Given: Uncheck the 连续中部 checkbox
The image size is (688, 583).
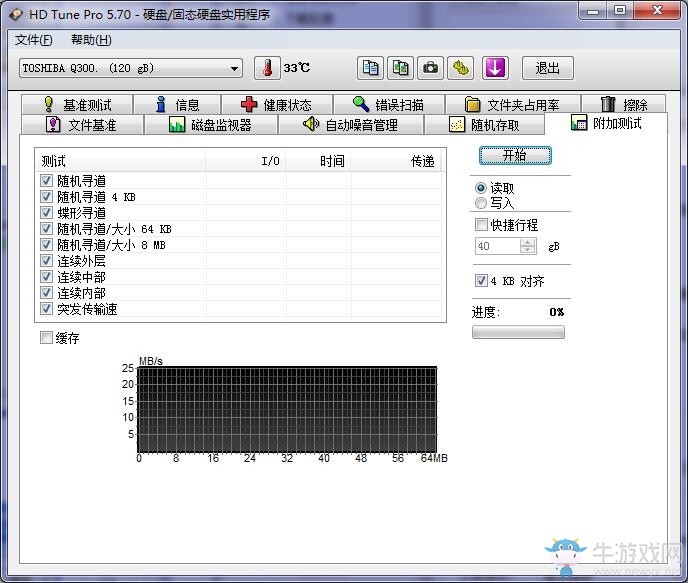Looking at the screenshot, I should click(47, 276).
